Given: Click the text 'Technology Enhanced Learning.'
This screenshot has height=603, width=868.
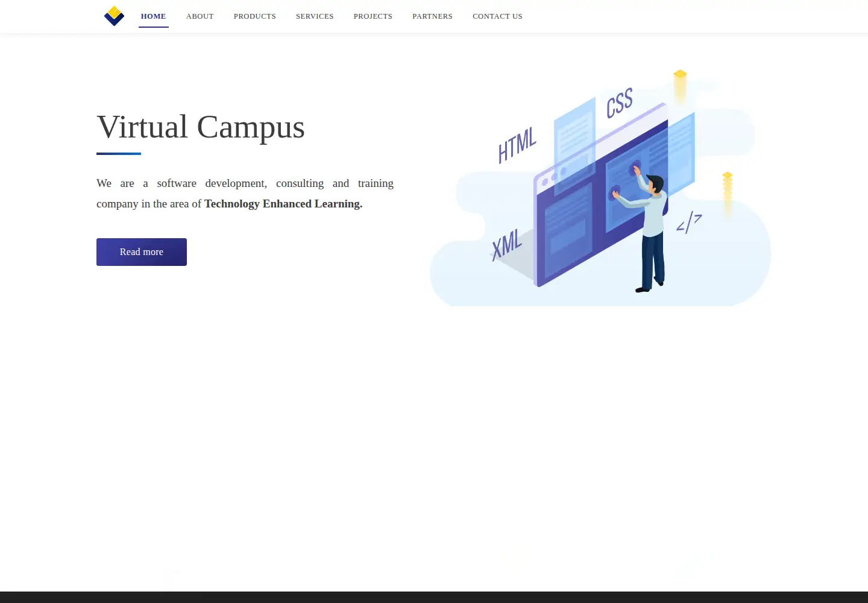Looking at the screenshot, I should [x=283, y=204].
